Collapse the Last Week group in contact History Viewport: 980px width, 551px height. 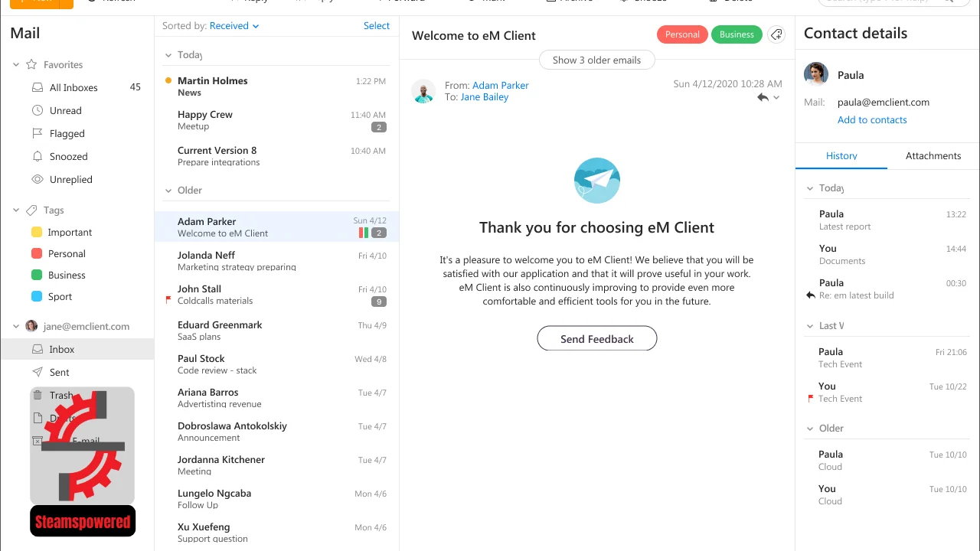[810, 326]
